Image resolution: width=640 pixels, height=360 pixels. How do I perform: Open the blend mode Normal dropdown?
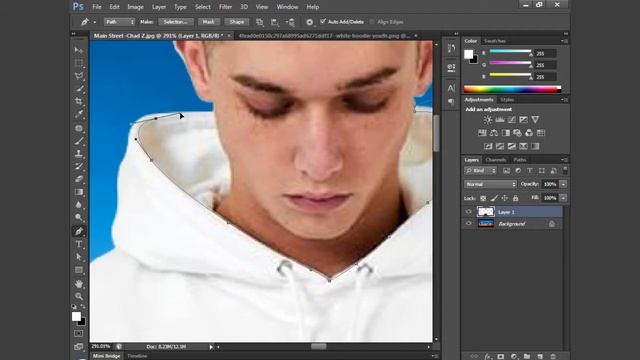(x=490, y=184)
